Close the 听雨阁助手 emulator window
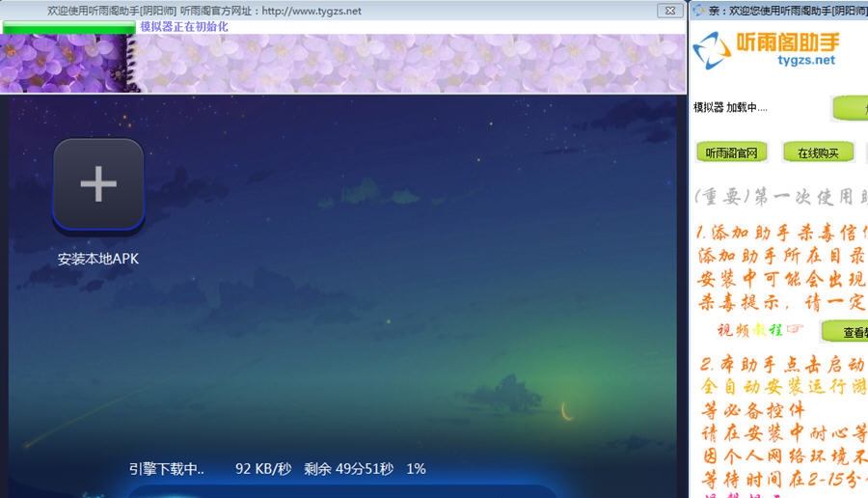The image size is (868, 498). (670, 11)
